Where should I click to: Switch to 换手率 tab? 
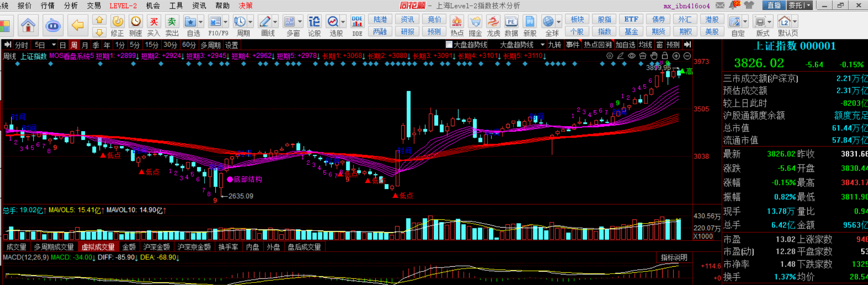(x=228, y=247)
